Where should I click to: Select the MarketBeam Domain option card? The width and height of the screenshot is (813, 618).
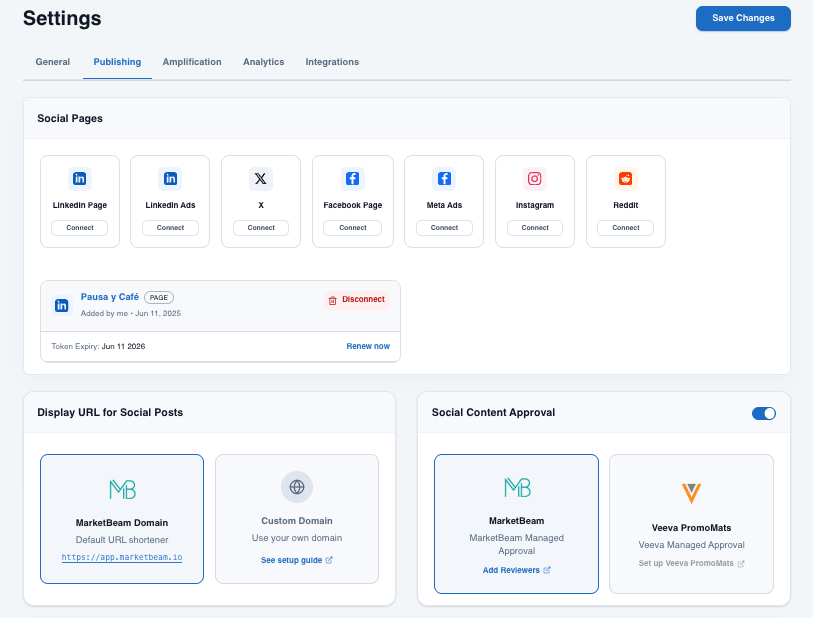pos(122,519)
